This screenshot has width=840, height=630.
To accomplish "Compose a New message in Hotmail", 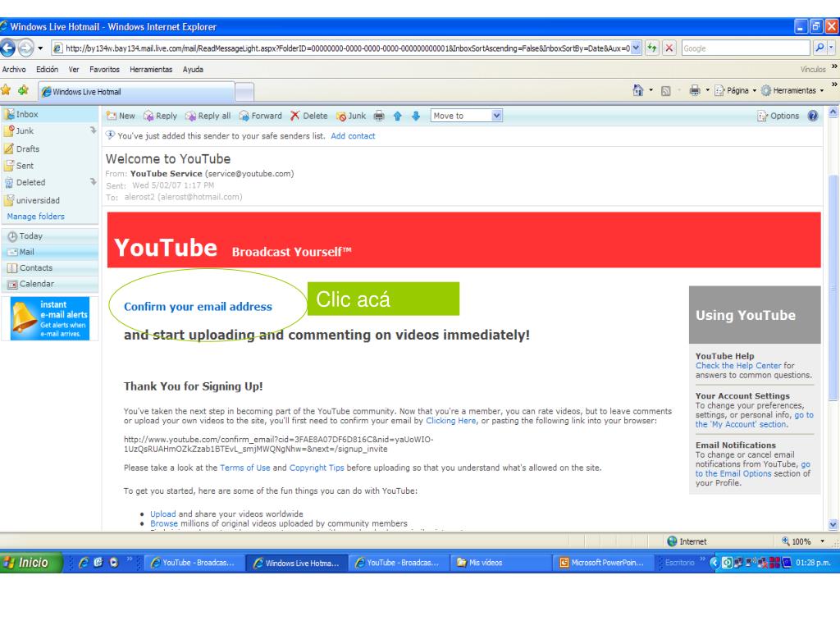I will (x=121, y=116).
